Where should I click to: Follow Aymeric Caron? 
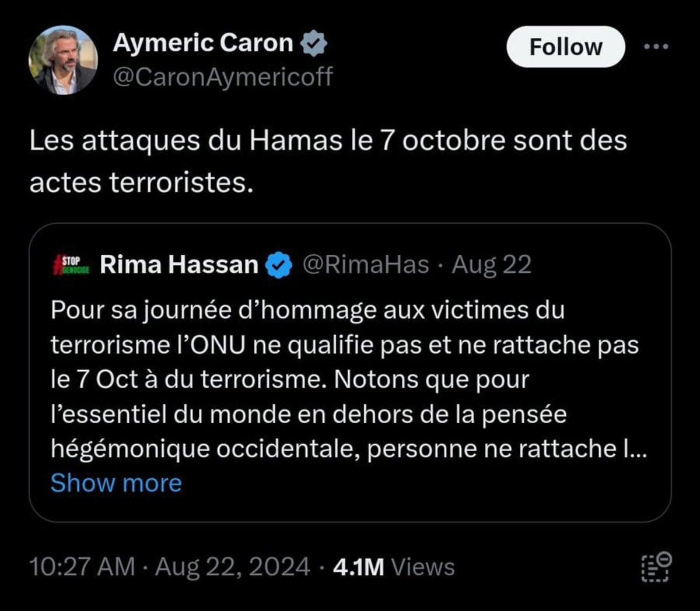click(x=565, y=47)
